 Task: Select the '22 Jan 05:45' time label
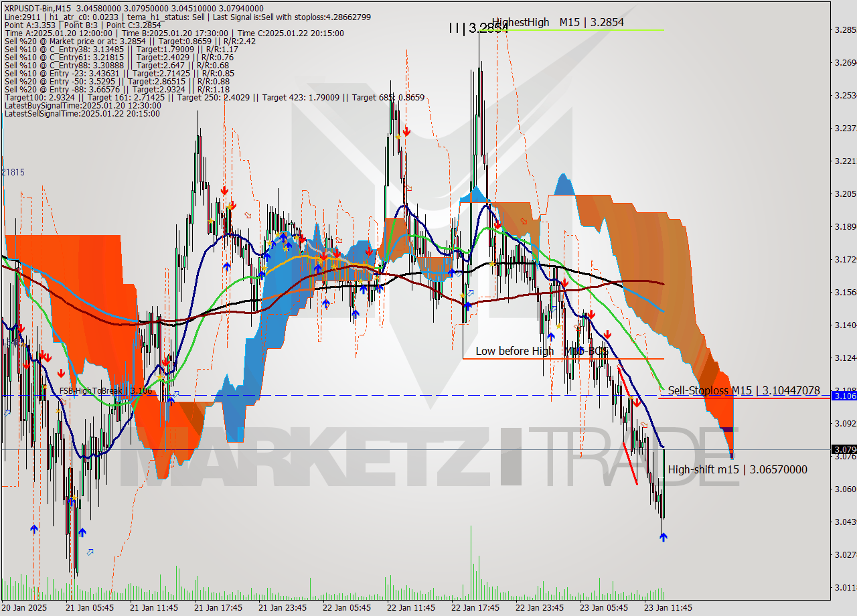coord(347,608)
